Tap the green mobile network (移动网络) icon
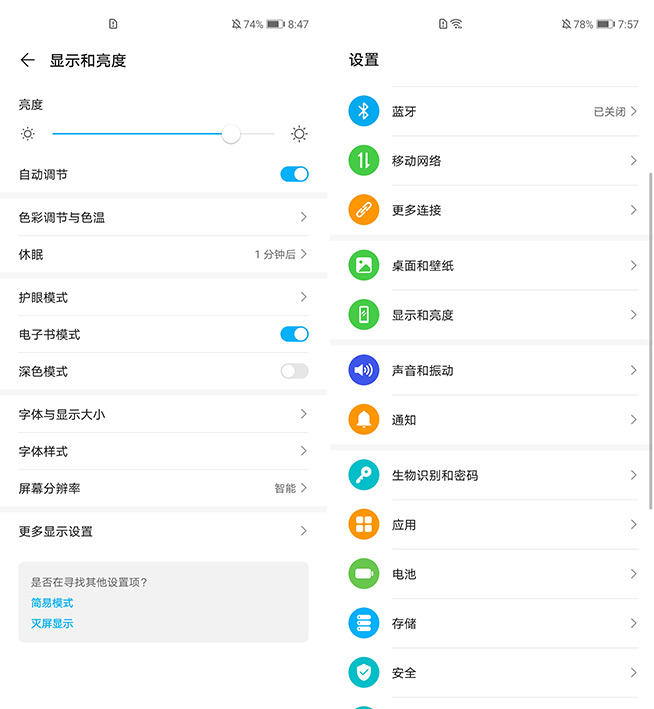 click(x=364, y=160)
